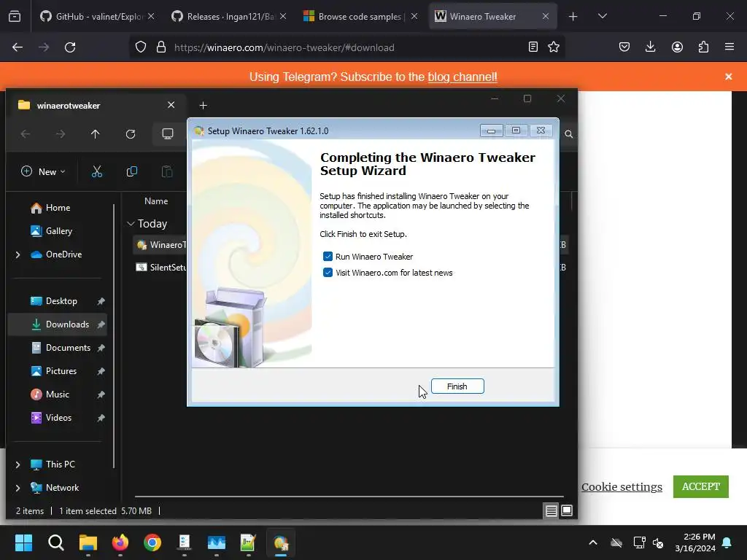Switch to GitHub valinet/Explorer tab
The image size is (747, 560).
[x=98, y=16]
